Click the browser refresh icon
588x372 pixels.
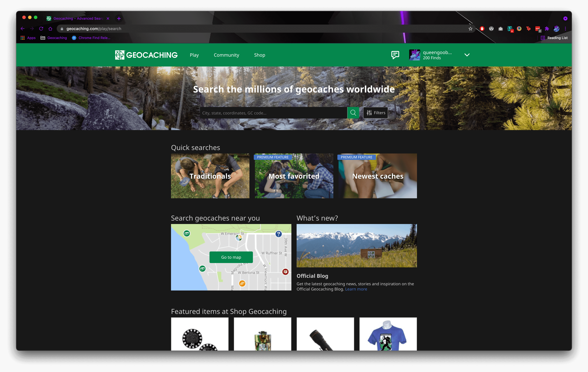pyautogui.click(x=41, y=29)
